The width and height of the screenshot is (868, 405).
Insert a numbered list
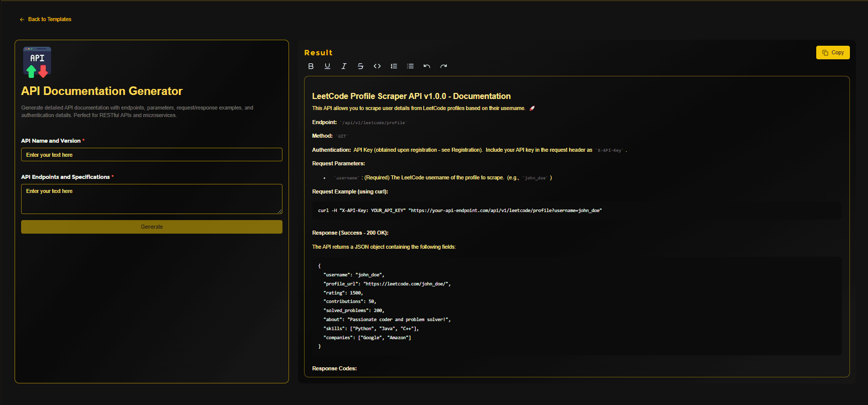pyautogui.click(x=394, y=66)
